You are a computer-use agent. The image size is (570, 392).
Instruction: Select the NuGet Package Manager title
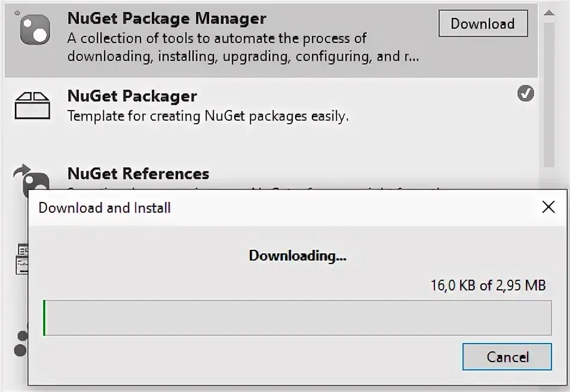pos(167,19)
